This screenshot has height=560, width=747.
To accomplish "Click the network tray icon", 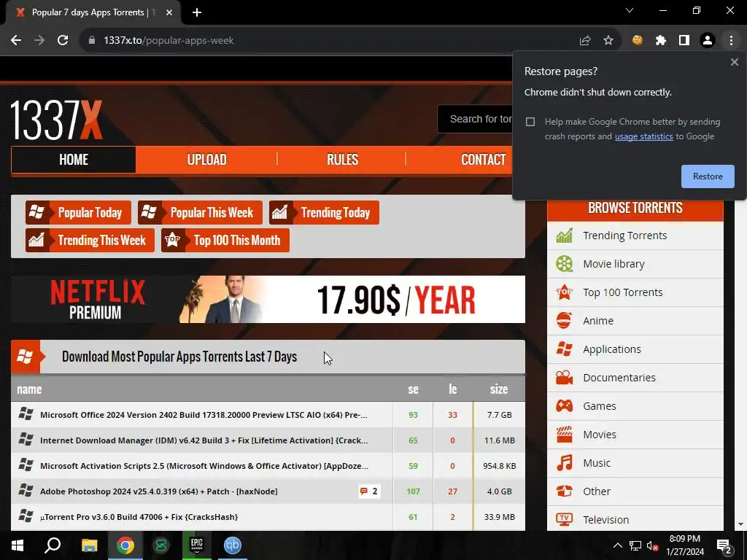I will click(635, 545).
